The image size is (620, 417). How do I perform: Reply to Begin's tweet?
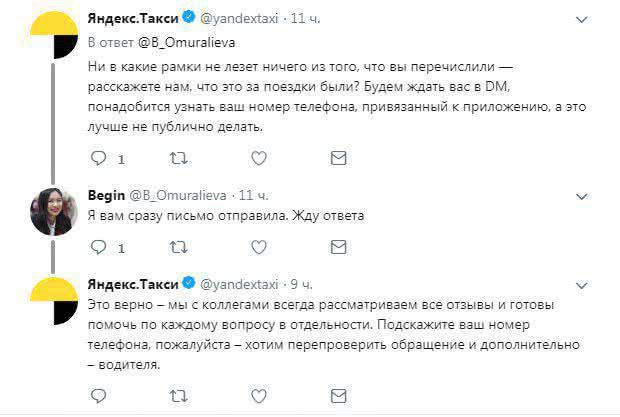pyautogui.click(x=98, y=247)
